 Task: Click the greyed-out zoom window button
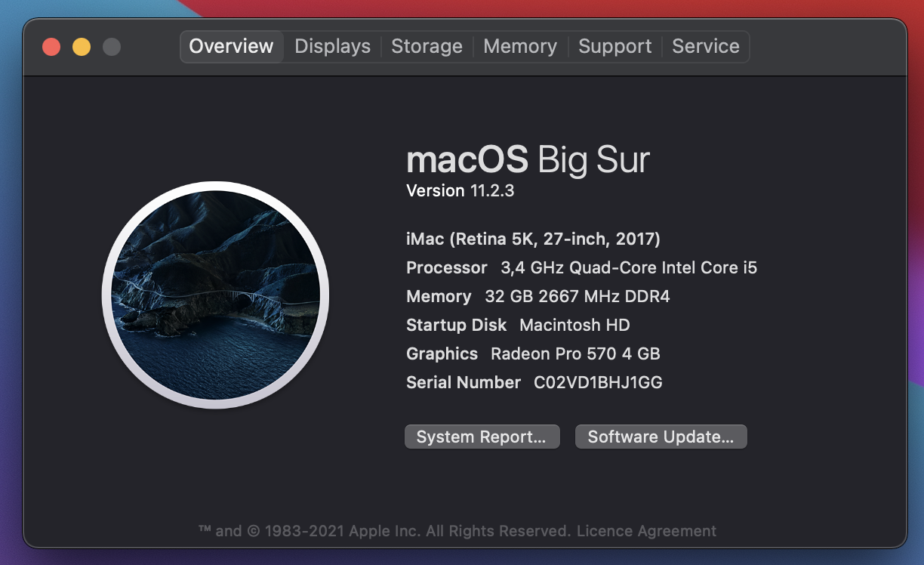tap(112, 47)
